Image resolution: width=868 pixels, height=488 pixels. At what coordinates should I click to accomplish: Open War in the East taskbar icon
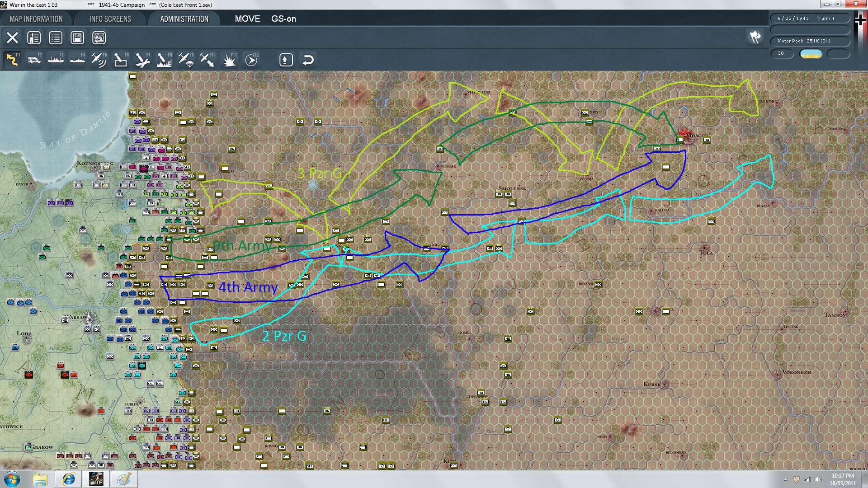tap(96, 479)
